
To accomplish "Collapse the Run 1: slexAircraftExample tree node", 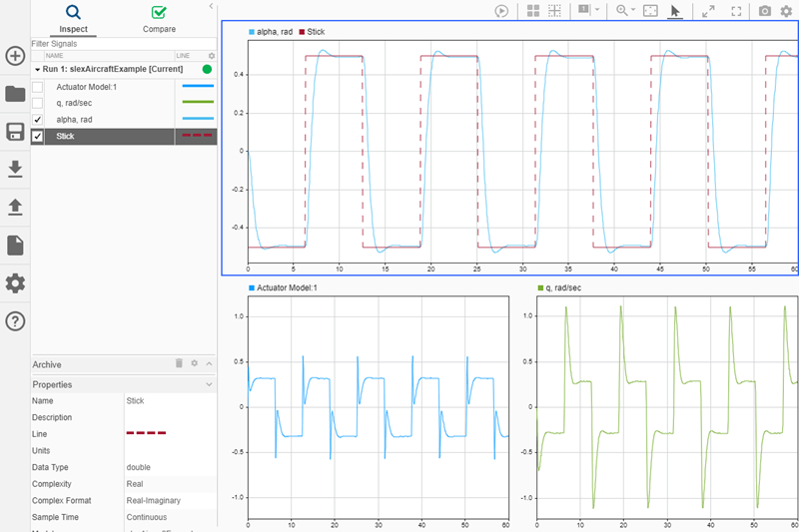I will (x=36, y=70).
